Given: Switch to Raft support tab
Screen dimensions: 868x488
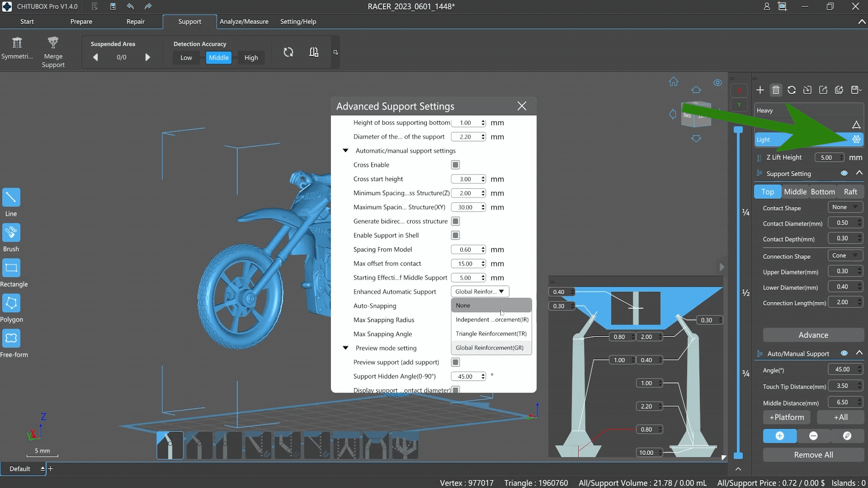Looking at the screenshot, I should (x=850, y=192).
